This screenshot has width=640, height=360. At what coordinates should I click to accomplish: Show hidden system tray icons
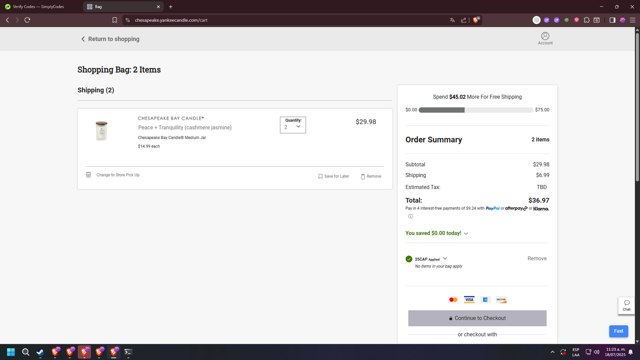552,352
